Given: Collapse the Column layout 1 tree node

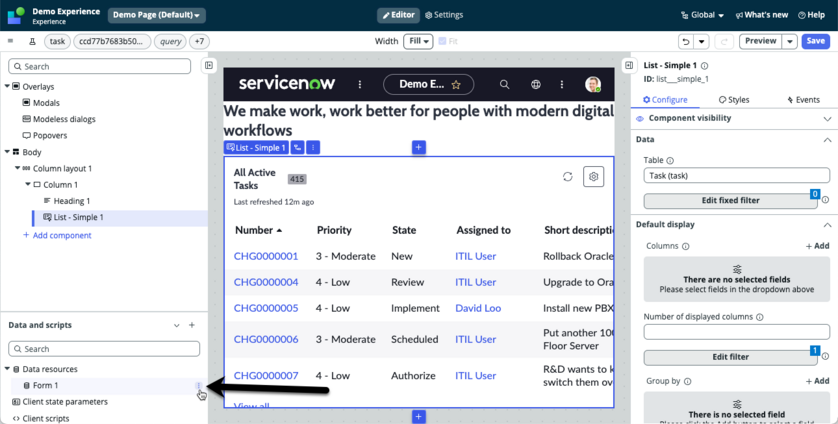Looking at the screenshot, I should (x=18, y=168).
